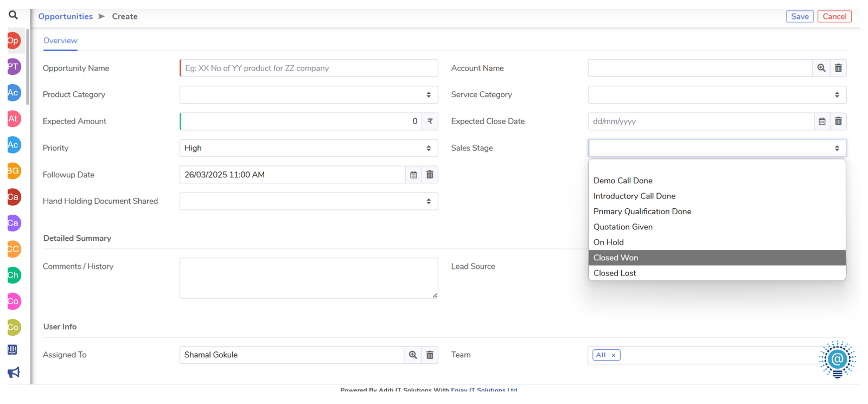The image size is (868, 404).
Task: Open the Priority dropdown showing High
Action: [x=309, y=148]
